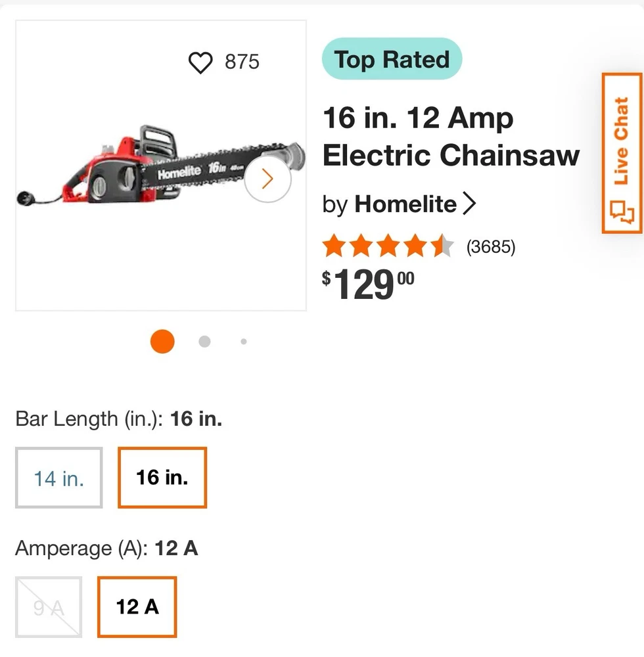Click the 875 favorites count
644x657 pixels.
tap(242, 62)
